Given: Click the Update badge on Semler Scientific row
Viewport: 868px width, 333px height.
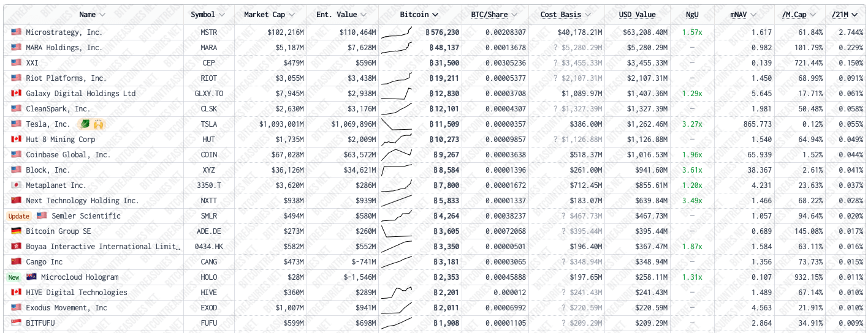Looking at the screenshot, I should pyautogui.click(x=19, y=216).
